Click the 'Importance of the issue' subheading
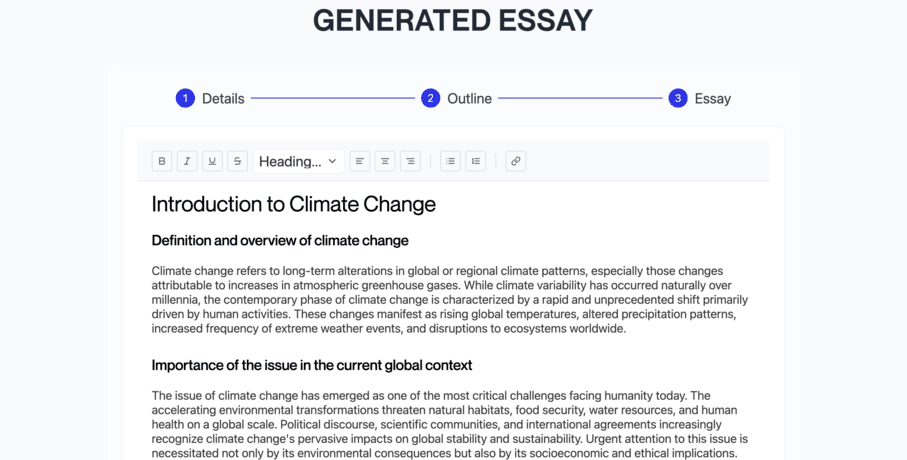The image size is (907, 460). pyautogui.click(x=312, y=365)
